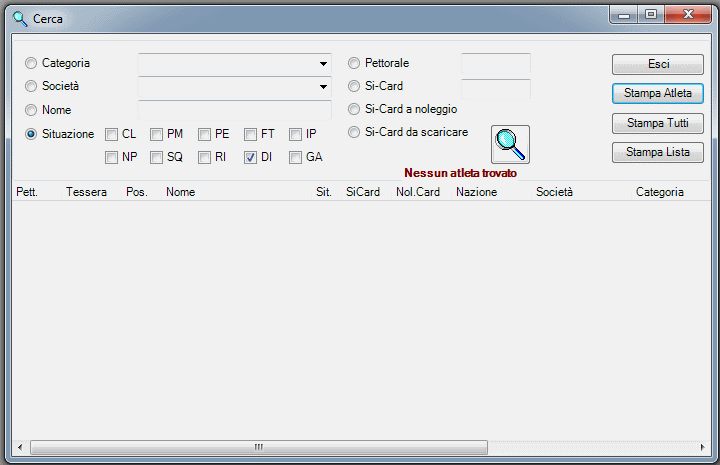
Task: Select the Società radio button
Action: point(31,86)
